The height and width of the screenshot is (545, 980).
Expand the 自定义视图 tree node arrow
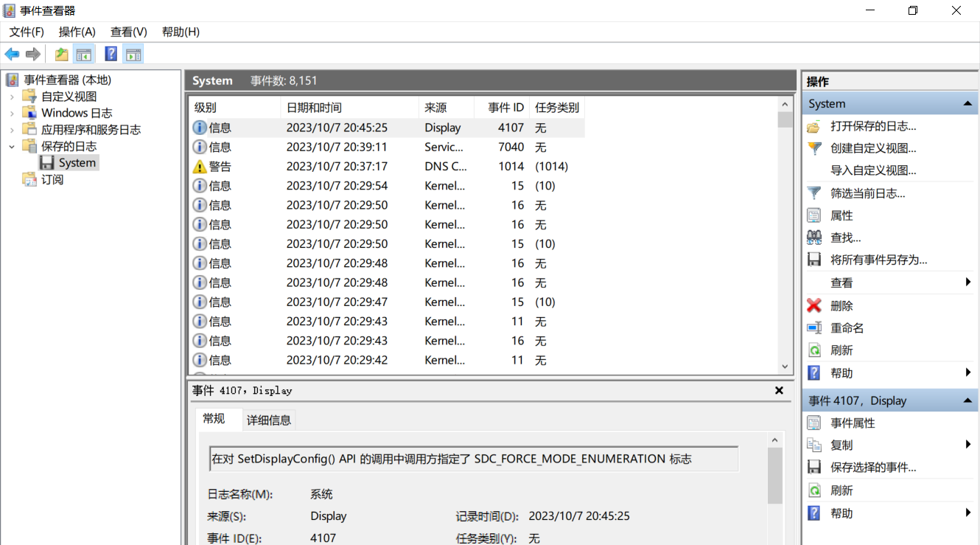click(12, 97)
